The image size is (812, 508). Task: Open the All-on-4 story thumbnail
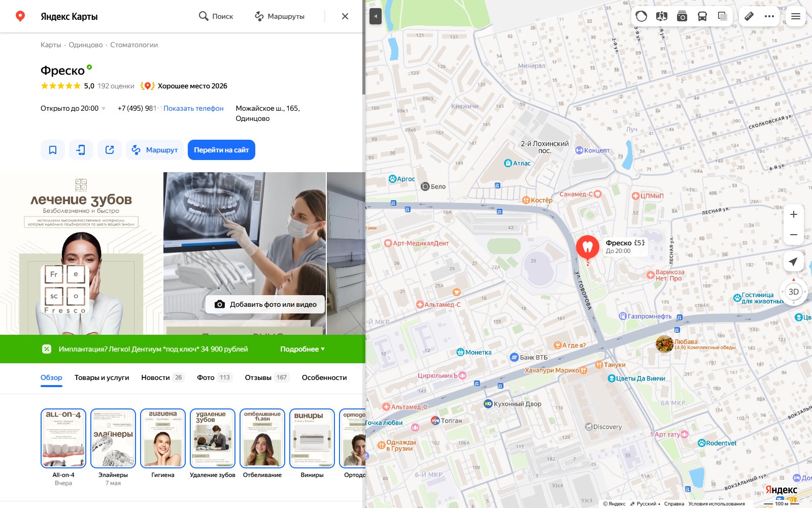(x=63, y=438)
